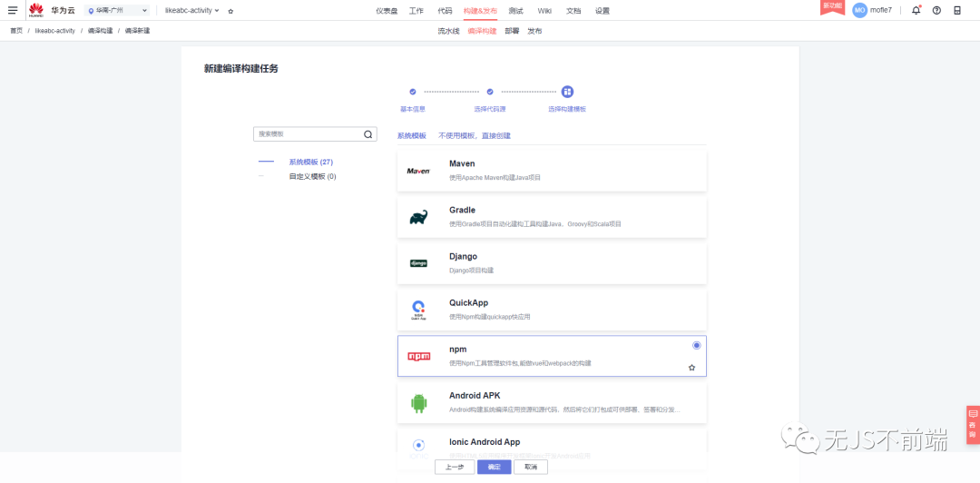Switch to the 编译构建 sub tab

coord(482,31)
